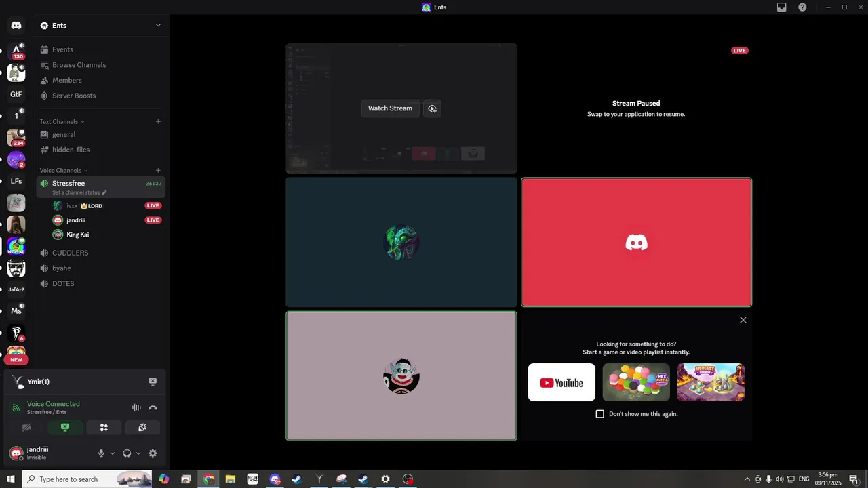Open the Ents server header dropdown
The image size is (868, 488).
click(100, 26)
